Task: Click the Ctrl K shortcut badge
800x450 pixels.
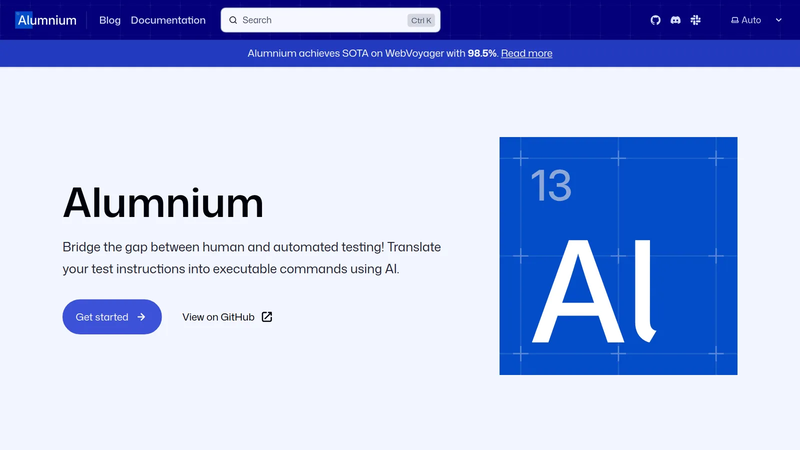Action: [x=421, y=20]
